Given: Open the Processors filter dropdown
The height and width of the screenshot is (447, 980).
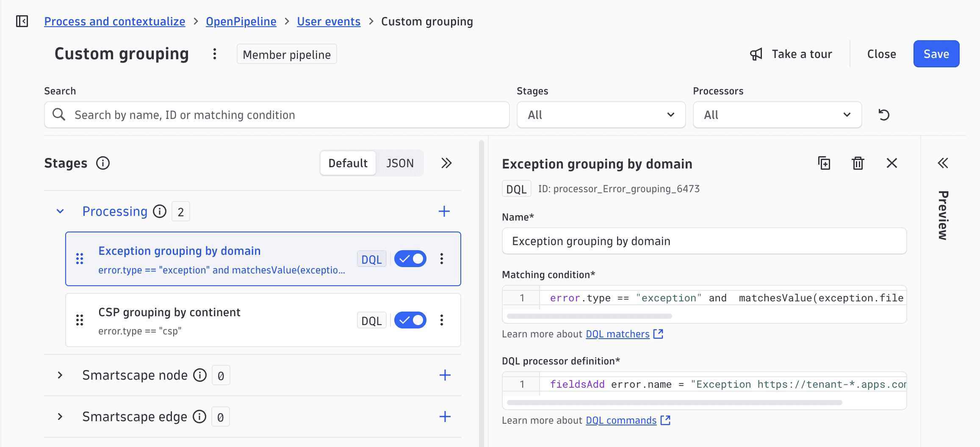Looking at the screenshot, I should [x=777, y=115].
